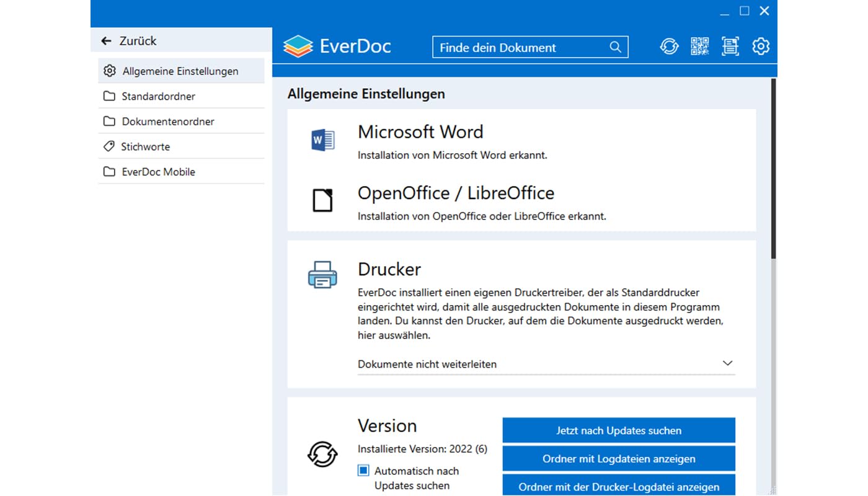Click the Finde dein Dokument search field
Viewport: 868px width, 496px height.
pyautogui.click(x=530, y=47)
